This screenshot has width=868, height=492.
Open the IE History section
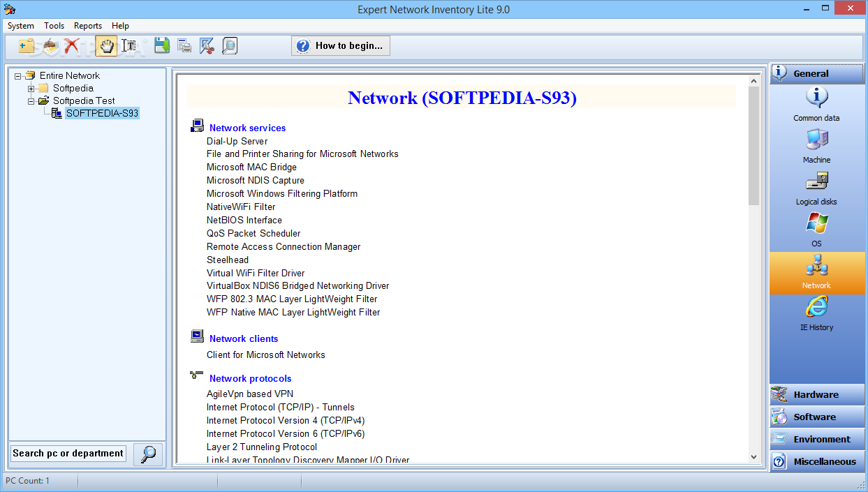point(816,313)
